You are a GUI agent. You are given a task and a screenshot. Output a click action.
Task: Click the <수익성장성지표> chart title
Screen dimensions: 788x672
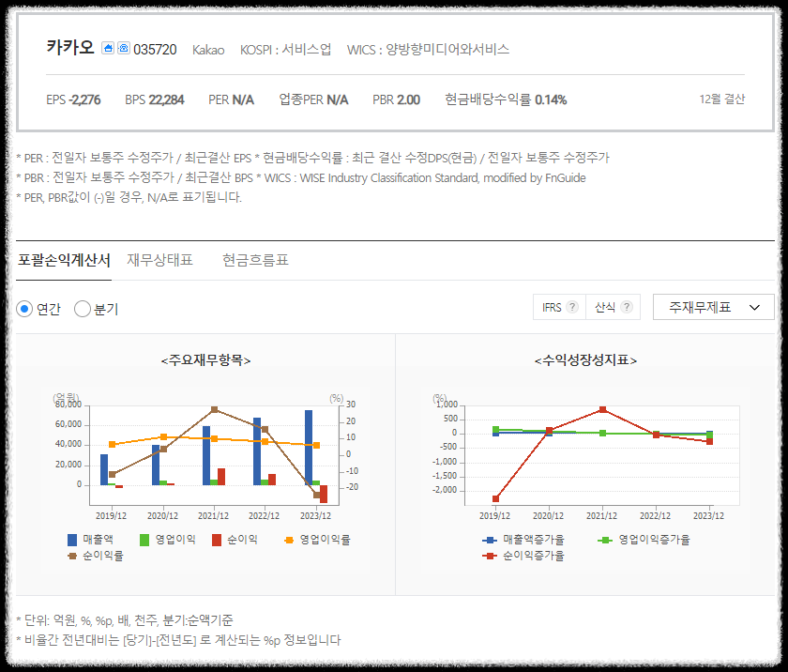click(585, 359)
